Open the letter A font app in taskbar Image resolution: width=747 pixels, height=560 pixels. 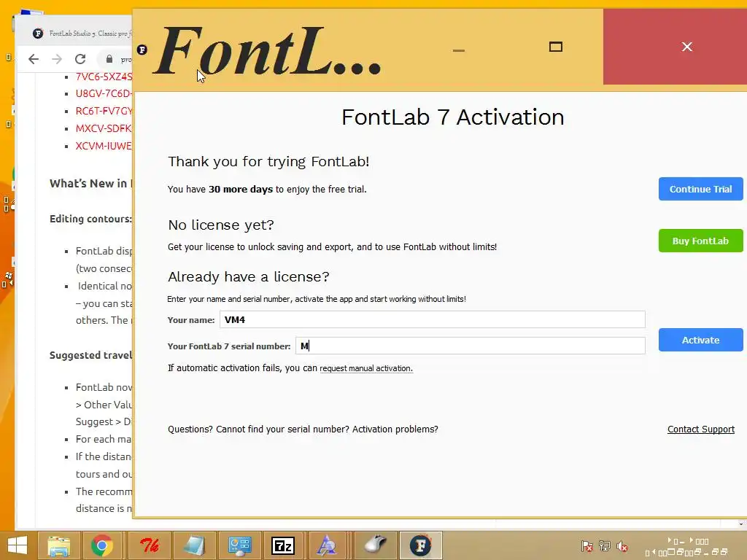(328, 545)
